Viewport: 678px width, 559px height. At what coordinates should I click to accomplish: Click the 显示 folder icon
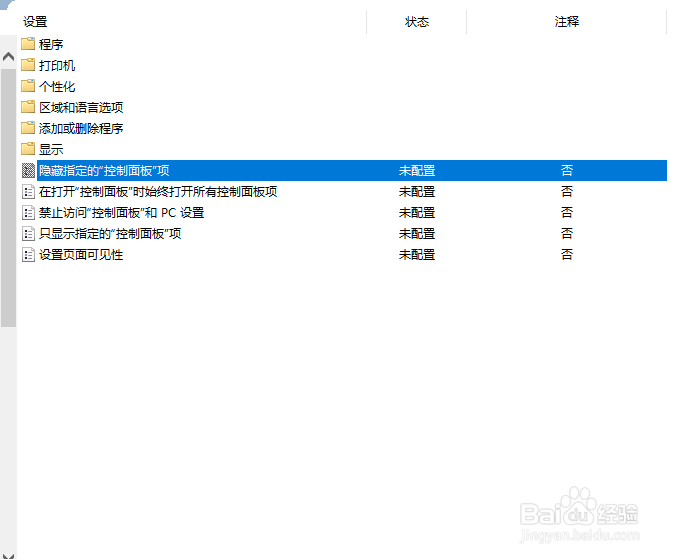(28, 149)
